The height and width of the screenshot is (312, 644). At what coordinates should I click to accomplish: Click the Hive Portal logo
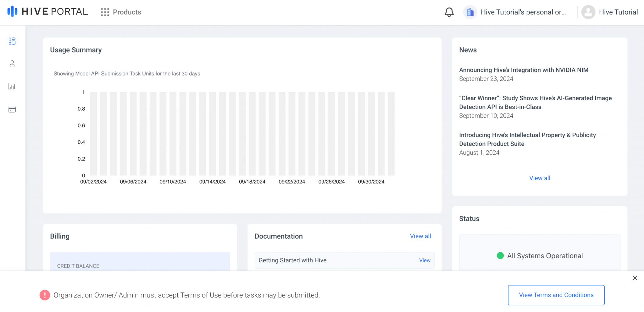[x=47, y=12]
